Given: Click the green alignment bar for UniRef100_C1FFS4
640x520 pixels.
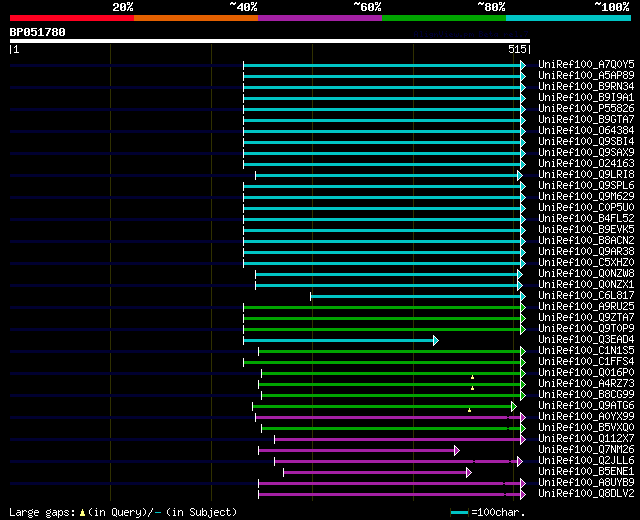Looking at the screenshot, I should (x=382, y=362).
